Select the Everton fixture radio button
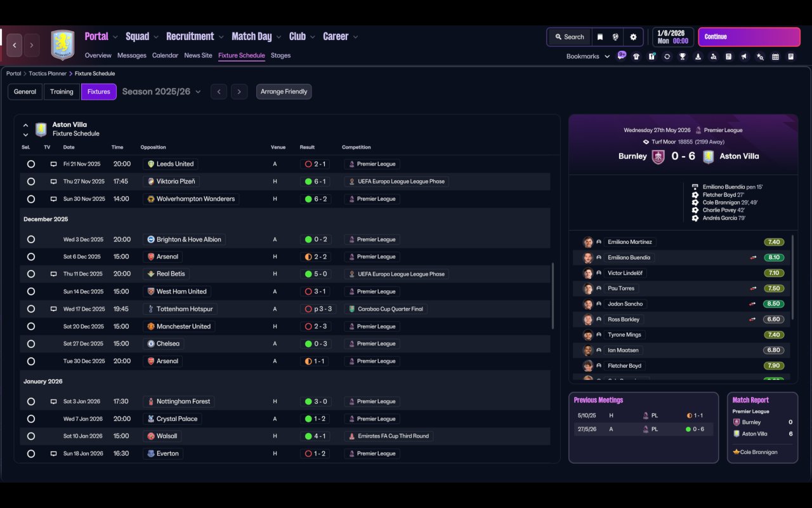The width and height of the screenshot is (812, 508). click(30, 453)
